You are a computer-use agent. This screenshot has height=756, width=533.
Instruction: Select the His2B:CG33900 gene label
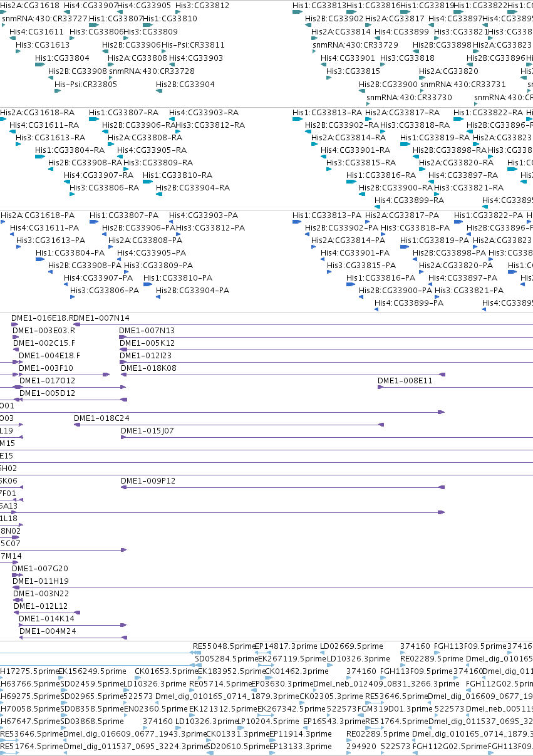click(x=388, y=85)
